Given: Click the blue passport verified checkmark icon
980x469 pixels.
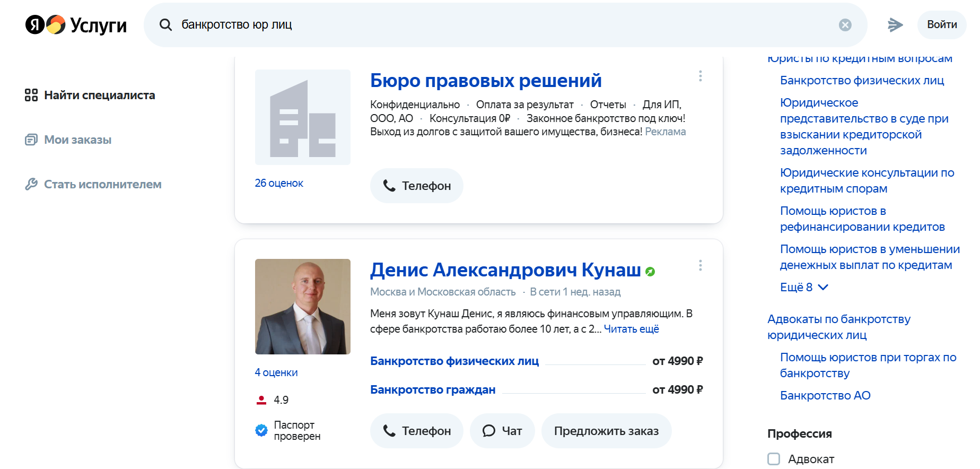Looking at the screenshot, I should tap(261, 430).
